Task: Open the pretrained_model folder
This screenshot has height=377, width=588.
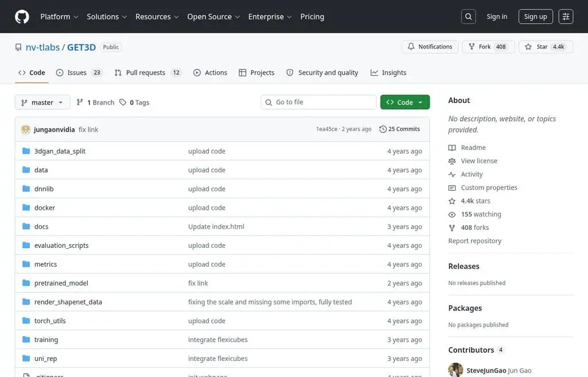Action: click(x=61, y=283)
